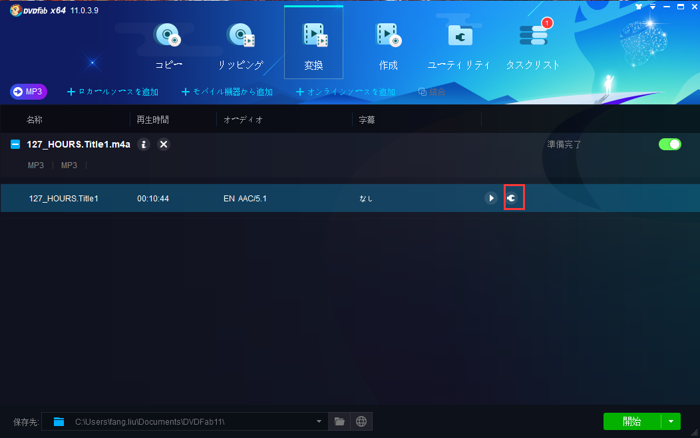Remove the 127_HOURS.Title1.m4a task
The width and height of the screenshot is (700, 438).
[163, 144]
